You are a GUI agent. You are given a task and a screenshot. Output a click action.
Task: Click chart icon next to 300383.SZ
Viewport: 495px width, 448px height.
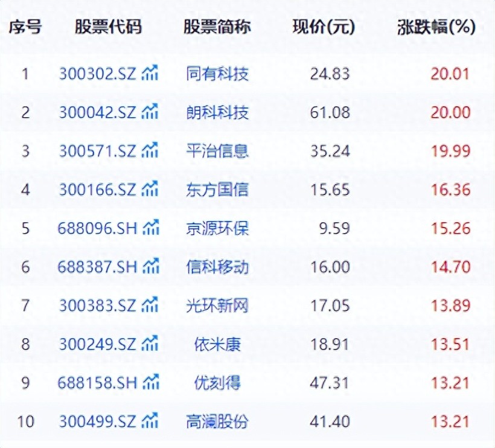(x=150, y=306)
